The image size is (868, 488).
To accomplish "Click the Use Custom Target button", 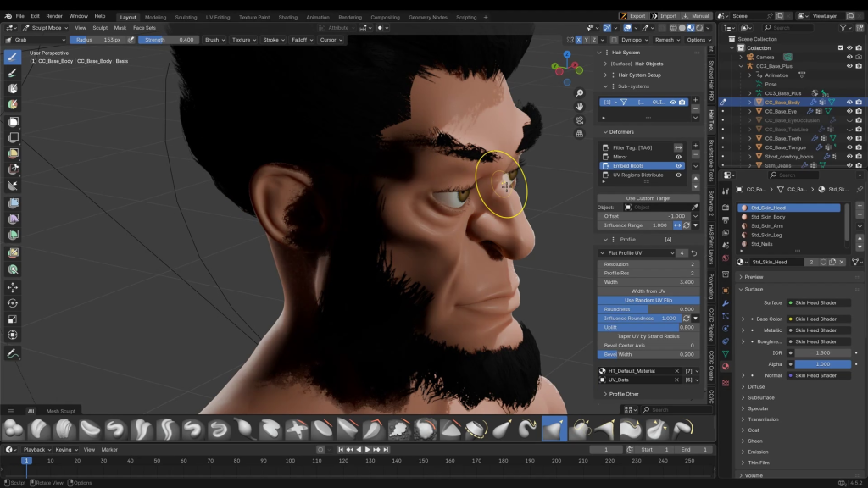I will [x=648, y=198].
